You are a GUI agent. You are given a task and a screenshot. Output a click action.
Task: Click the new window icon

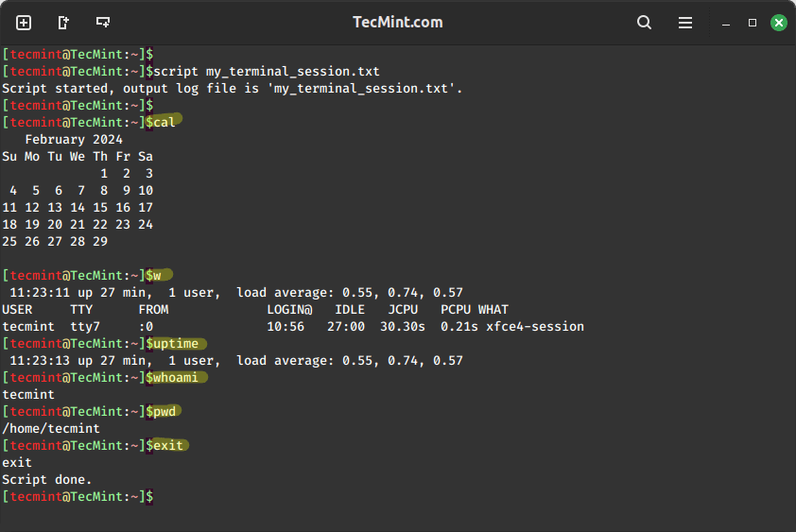coord(103,23)
